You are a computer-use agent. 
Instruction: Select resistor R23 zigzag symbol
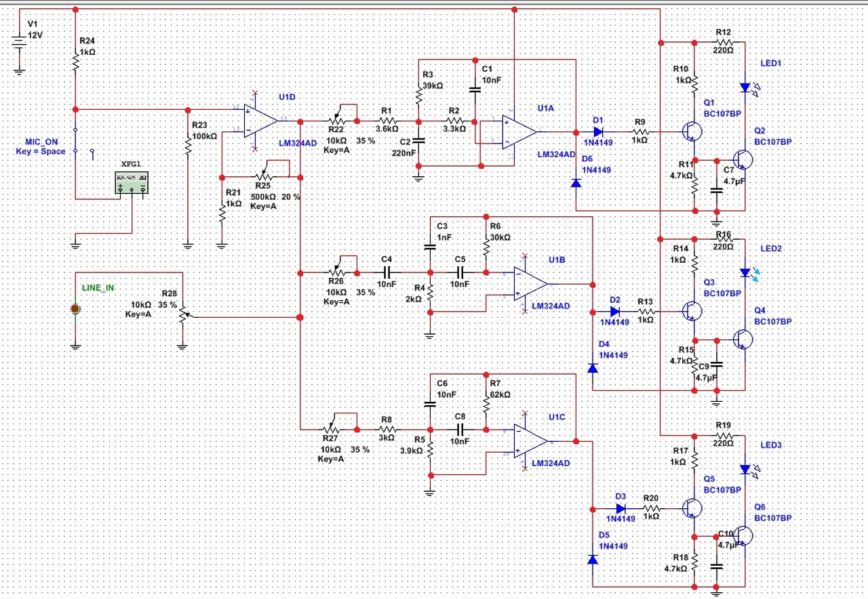(x=189, y=146)
